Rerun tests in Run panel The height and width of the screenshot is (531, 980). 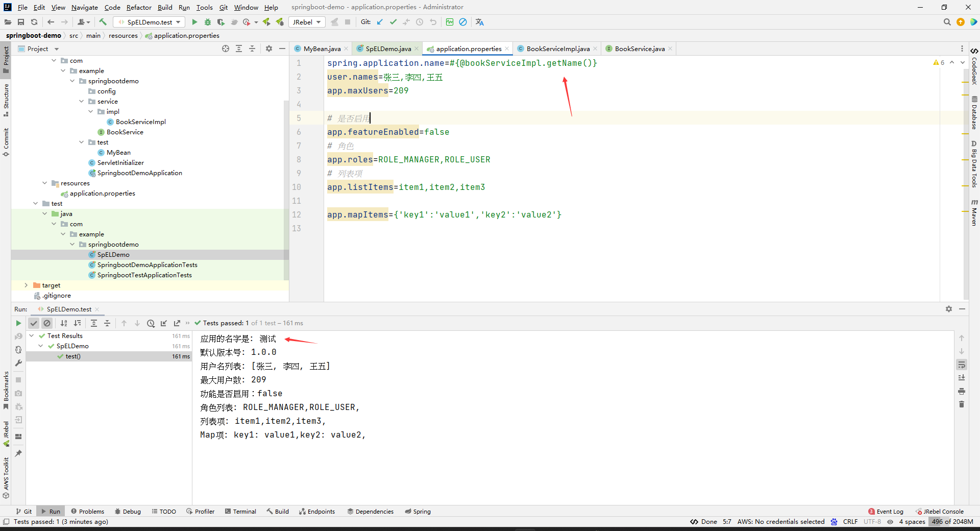point(18,323)
